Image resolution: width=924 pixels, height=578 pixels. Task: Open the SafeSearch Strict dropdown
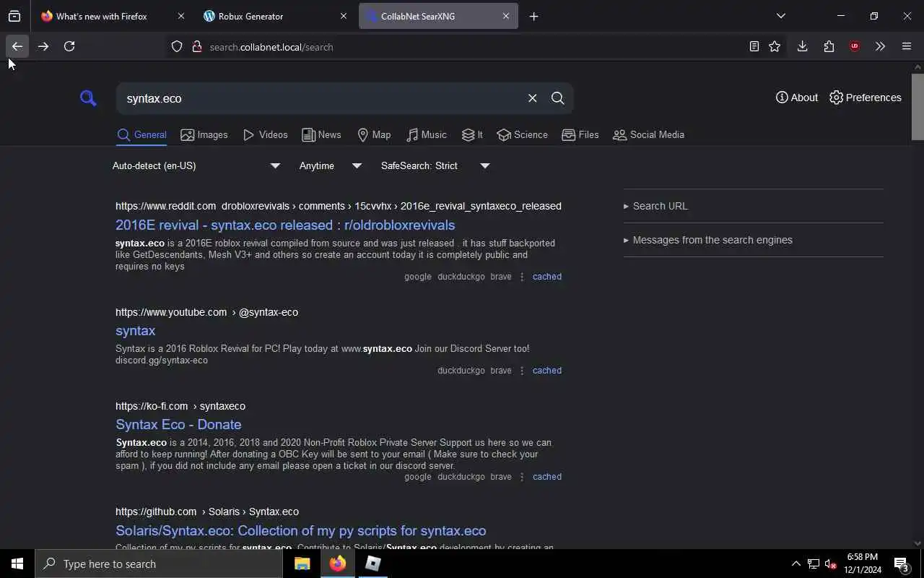(435, 165)
